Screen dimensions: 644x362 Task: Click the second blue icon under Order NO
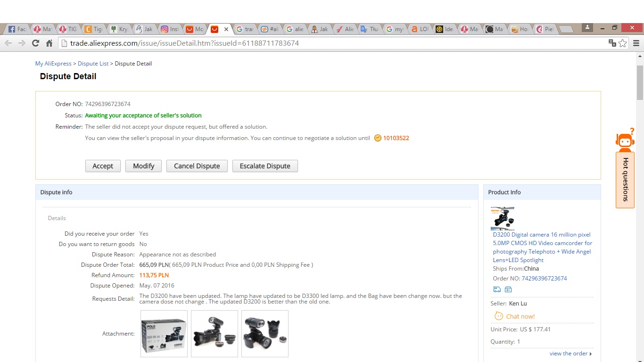[x=508, y=289]
